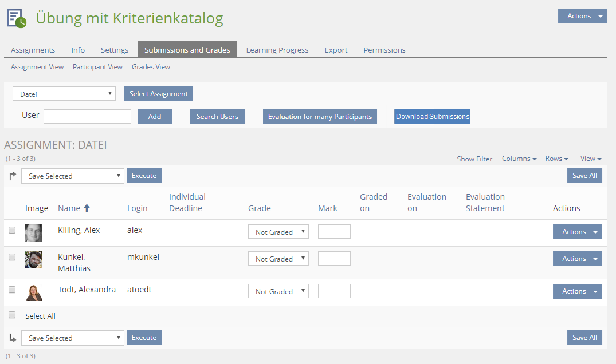616x364 pixels.
Task: Open the Participant View subtab
Action: coord(97,67)
